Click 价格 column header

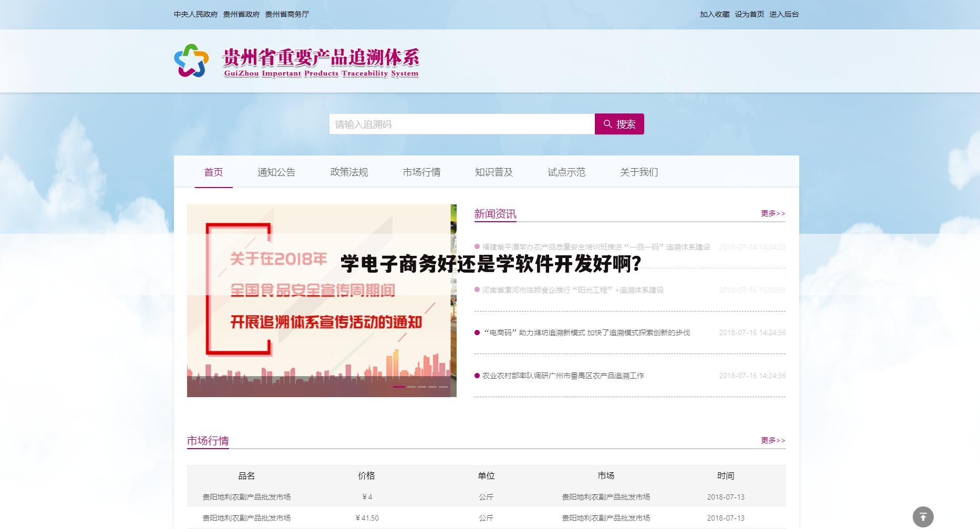366,475
